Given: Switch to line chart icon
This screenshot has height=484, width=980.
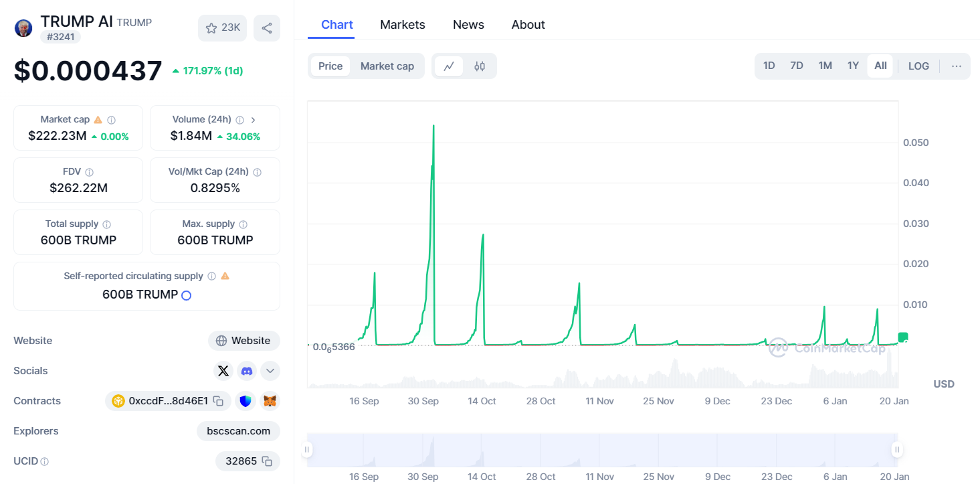Looking at the screenshot, I should coord(449,66).
